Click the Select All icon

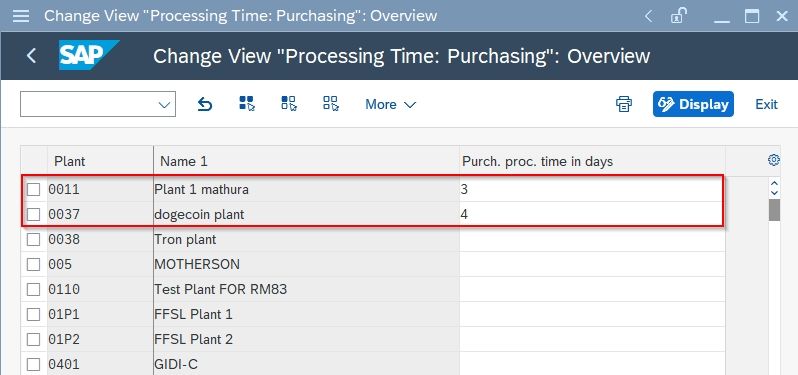(x=247, y=103)
